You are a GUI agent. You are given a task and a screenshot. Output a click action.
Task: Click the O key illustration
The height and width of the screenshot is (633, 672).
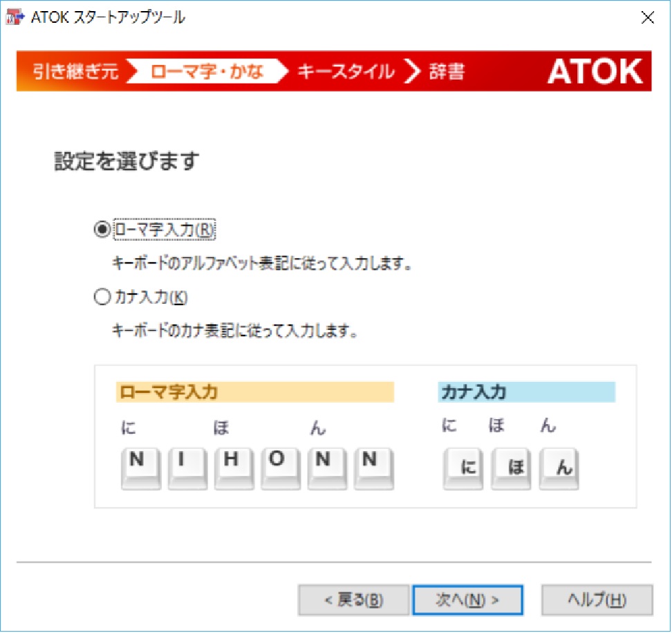pos(281,469)
